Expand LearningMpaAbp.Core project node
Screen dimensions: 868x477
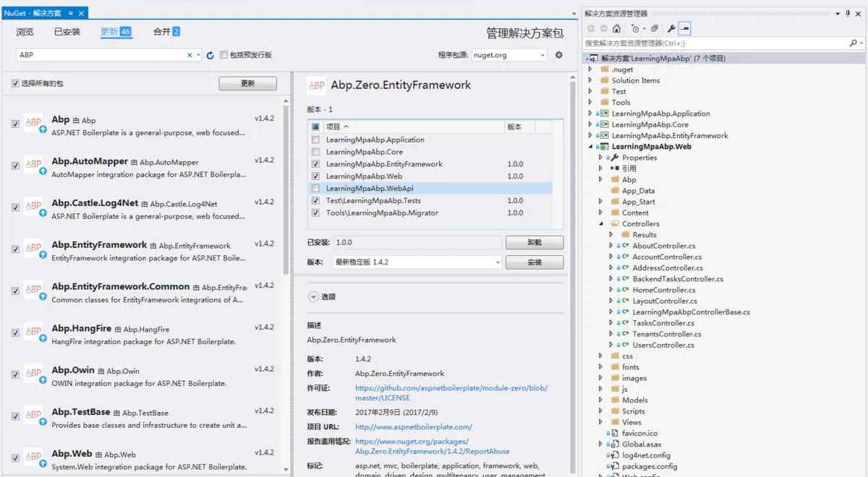tap(590, 125)
